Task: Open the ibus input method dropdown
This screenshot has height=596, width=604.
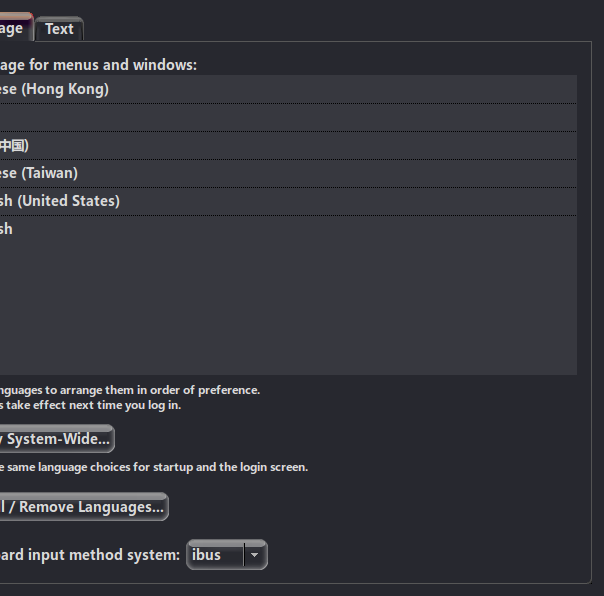Action: pyautogui.click(x=227, y=555)
